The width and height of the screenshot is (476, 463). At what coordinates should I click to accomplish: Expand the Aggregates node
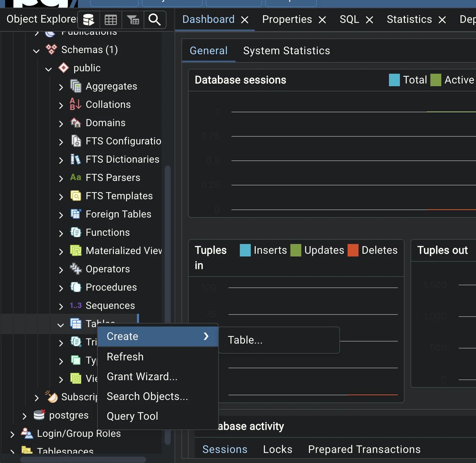pyautogui.click(x=61, y=87)
